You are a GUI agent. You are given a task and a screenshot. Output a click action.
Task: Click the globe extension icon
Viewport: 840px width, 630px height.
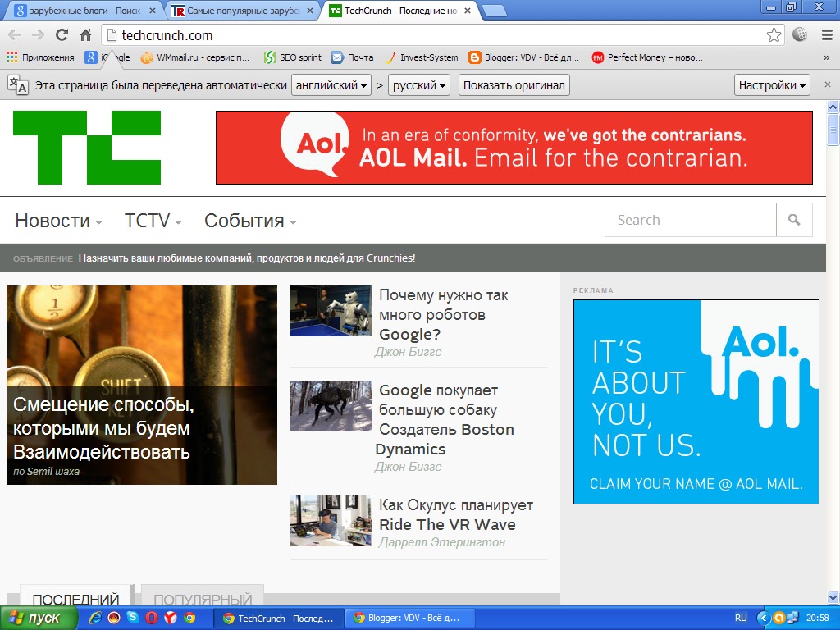click(x=800, y=34)
